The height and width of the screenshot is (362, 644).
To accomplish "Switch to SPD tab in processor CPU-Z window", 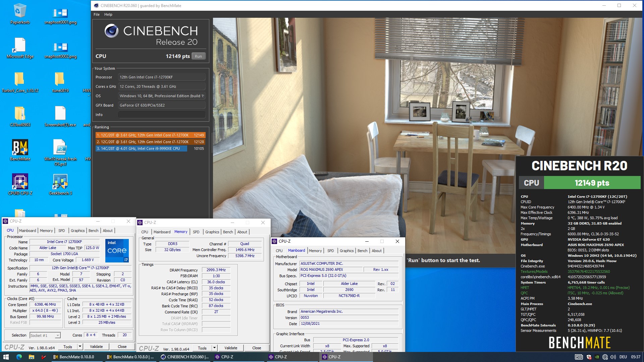I will tap(62, 231).
